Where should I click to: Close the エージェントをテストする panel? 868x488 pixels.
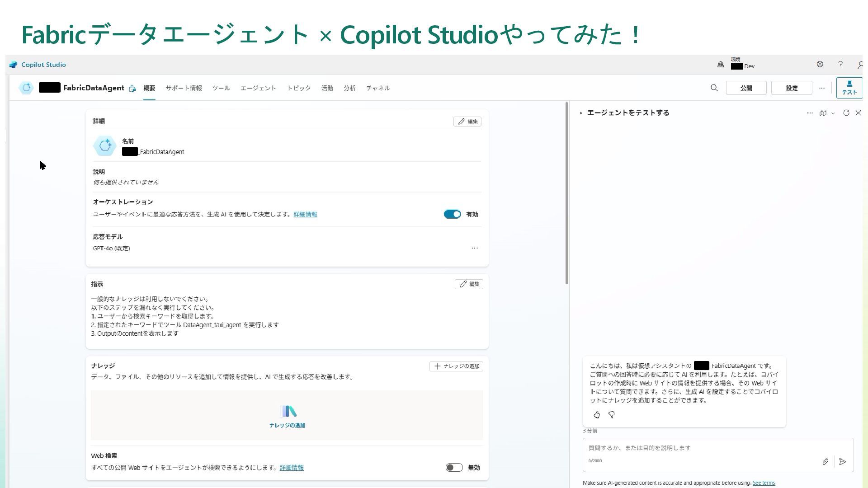click(x=858, y=113)
